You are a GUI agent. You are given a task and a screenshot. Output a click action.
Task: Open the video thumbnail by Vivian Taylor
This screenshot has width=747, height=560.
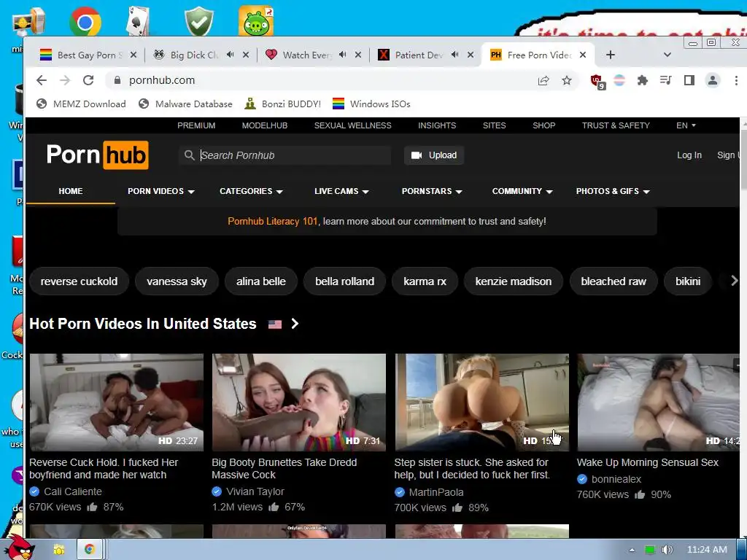(x=298, y=402)
